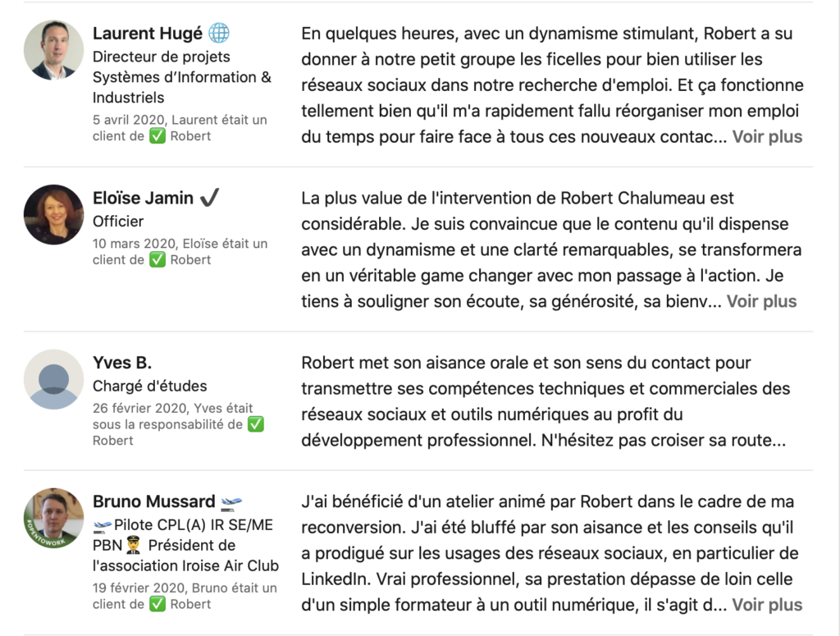Screen dimensions: 840x636
Task: Open Yves B.'s profile name link
Action: 122,363
